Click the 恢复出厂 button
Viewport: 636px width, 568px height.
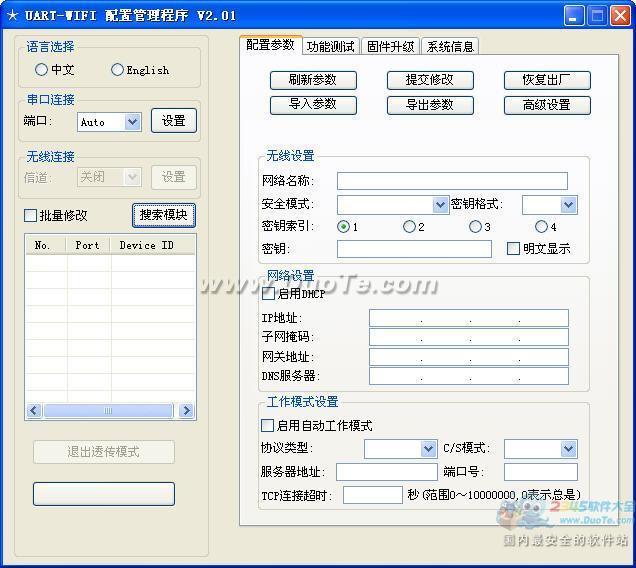pyautogui.click(x=547, y=80)
